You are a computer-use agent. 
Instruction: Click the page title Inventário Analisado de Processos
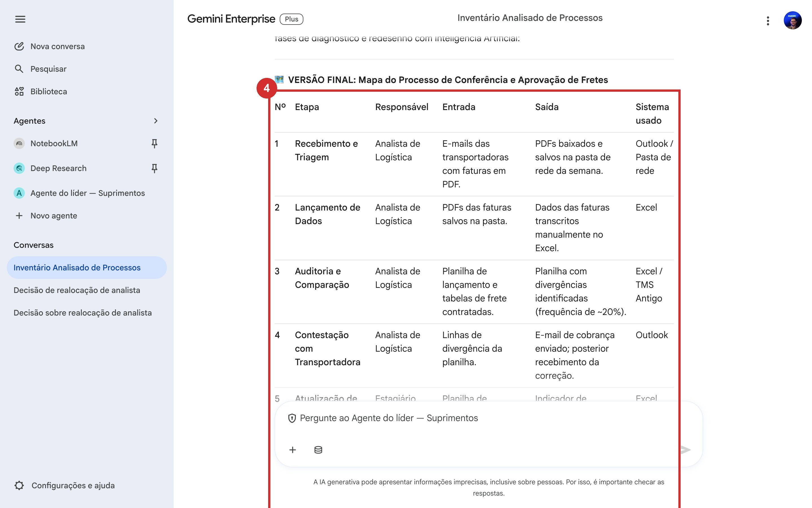point(530,18)
